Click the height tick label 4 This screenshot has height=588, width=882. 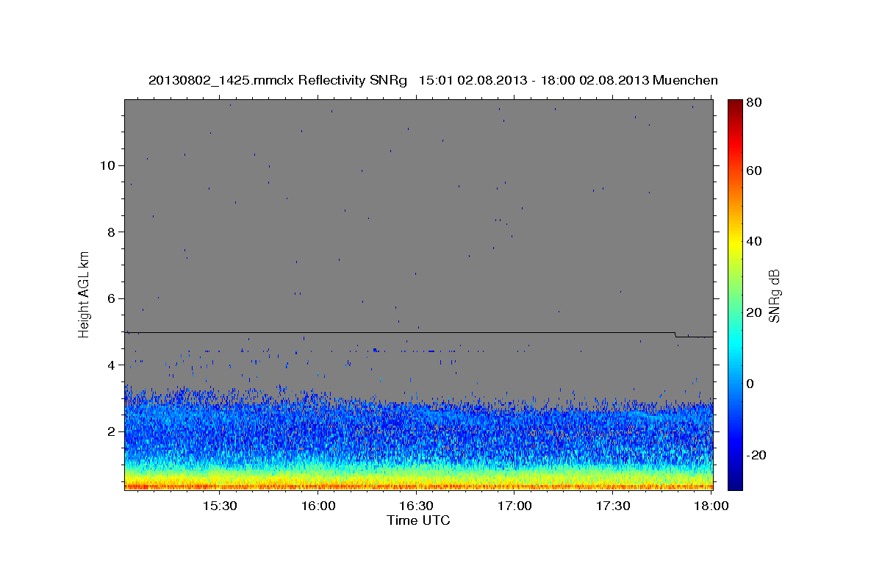coord(111,365)
